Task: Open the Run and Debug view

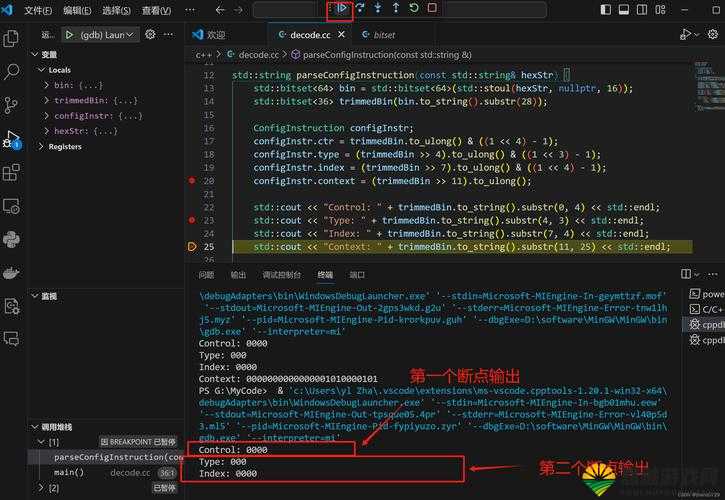Action: click(11, 139)
